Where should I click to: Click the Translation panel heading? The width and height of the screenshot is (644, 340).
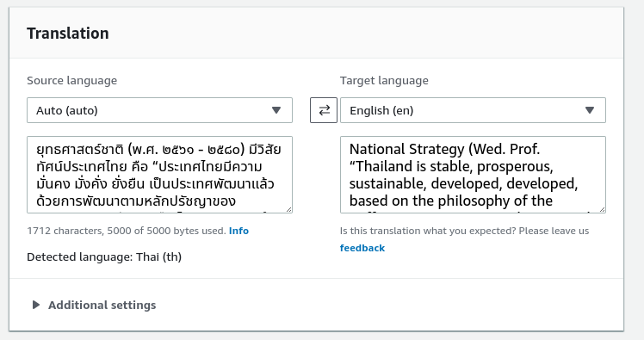(x=68, y=34)
